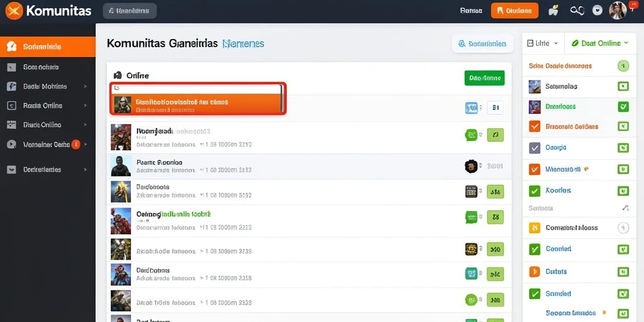The height and width of the screenshot is (322, 644).
Task: Select the Sote nohiits sidebar item
Action: 48,67
